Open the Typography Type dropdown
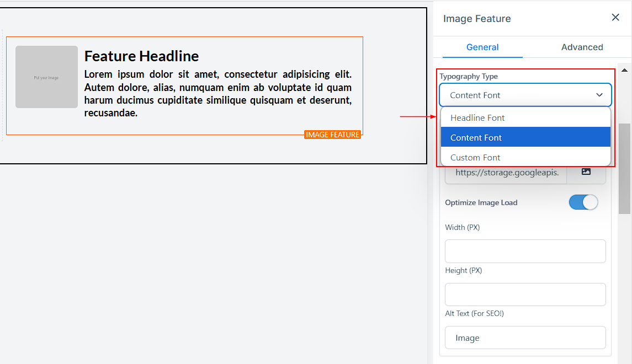Viewport: 632px width, 364px height. [x=525, y=95]
